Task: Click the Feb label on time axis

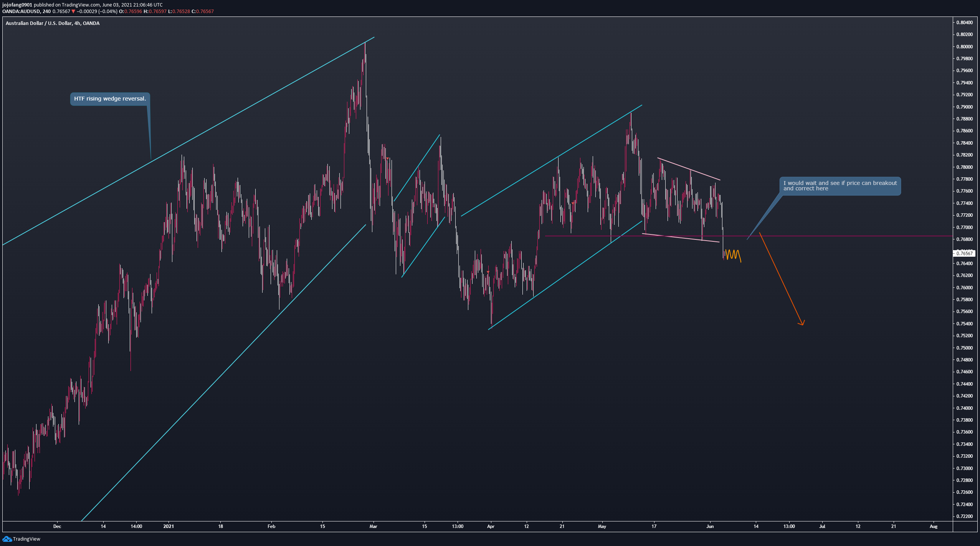Action: point(271,526)
